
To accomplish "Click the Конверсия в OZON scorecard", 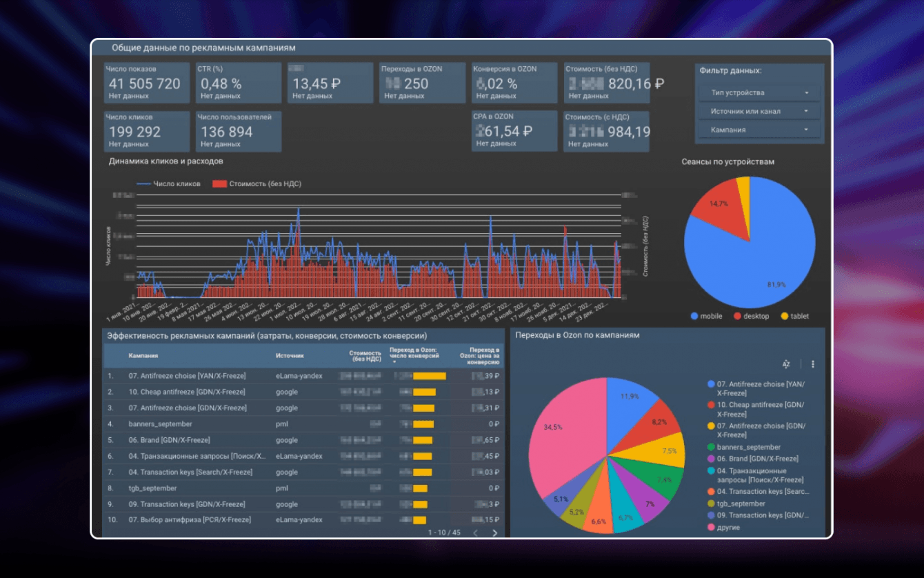I will (514, 83).
